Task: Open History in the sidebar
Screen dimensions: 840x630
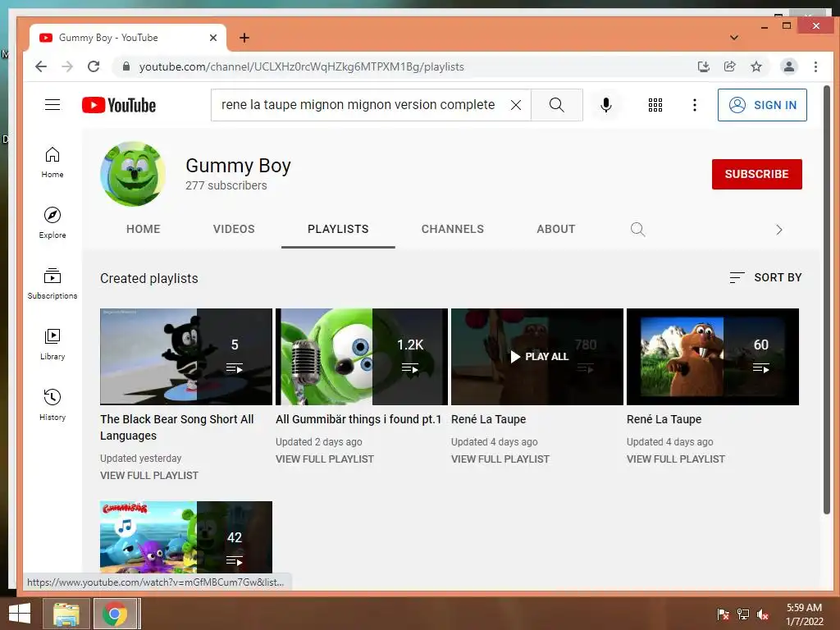Action: click(x=52, y=405)
